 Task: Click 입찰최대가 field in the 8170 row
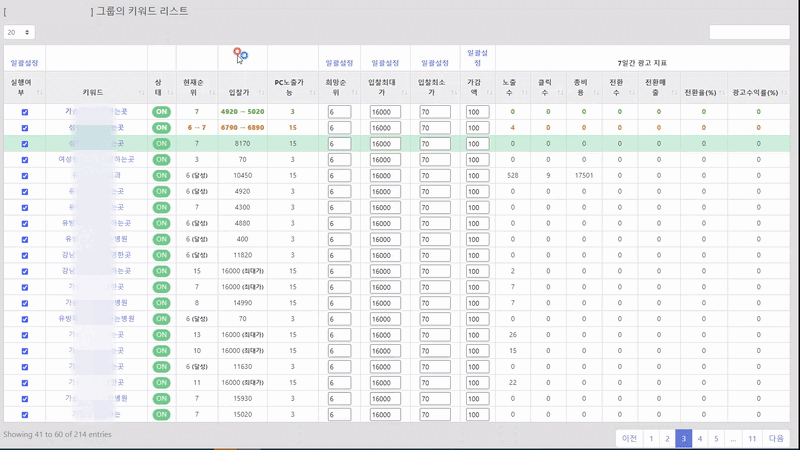coord(385,144)
